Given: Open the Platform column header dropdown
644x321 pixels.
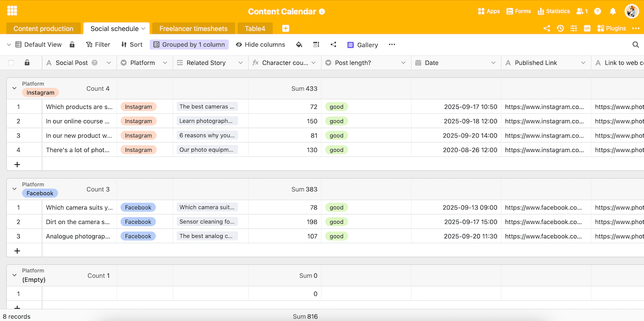Looking at the screenshot, I should (165, 62).
